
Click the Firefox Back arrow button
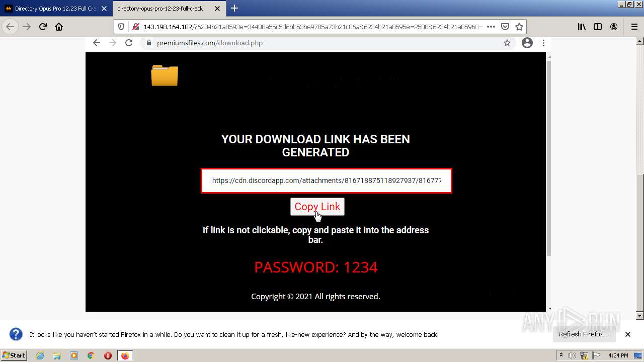point(10,27)
